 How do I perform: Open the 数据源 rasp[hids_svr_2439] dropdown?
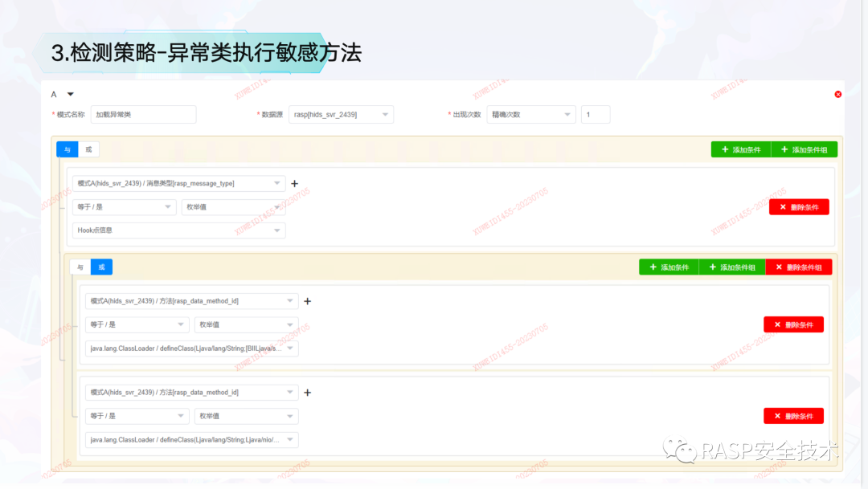(341, 115)
